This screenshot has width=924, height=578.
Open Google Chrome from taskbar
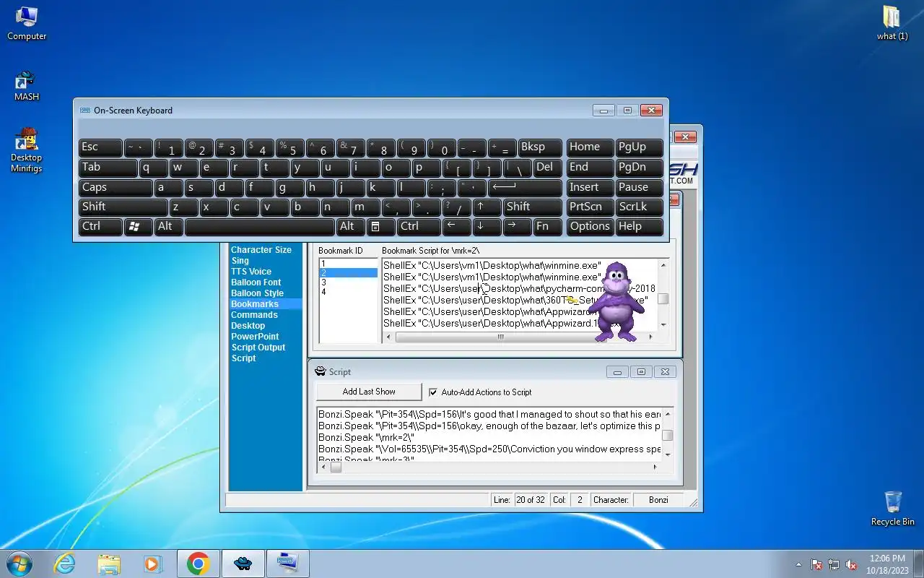tap(199, 564)
